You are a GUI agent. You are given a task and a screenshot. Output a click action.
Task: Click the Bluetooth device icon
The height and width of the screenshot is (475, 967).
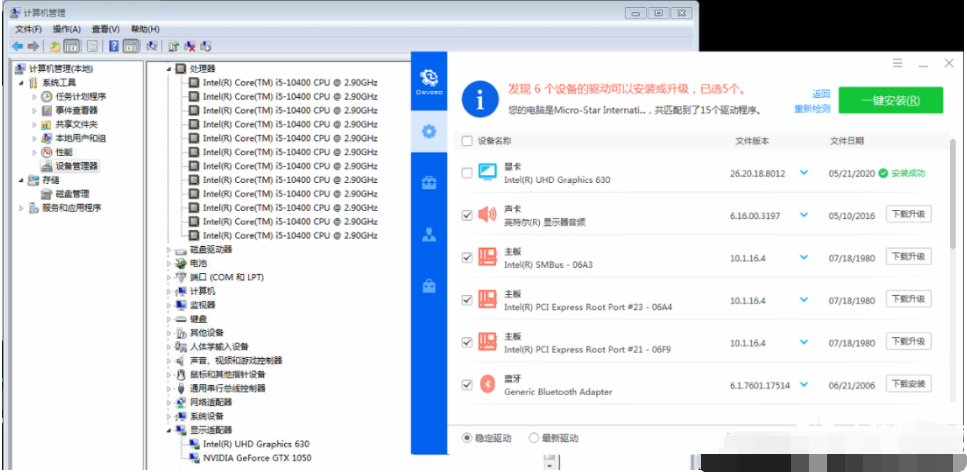pos(487,384)
